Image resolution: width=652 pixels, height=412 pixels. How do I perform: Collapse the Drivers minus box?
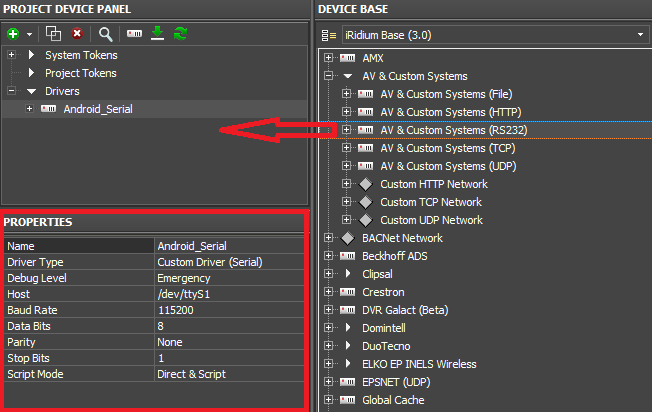12,91
